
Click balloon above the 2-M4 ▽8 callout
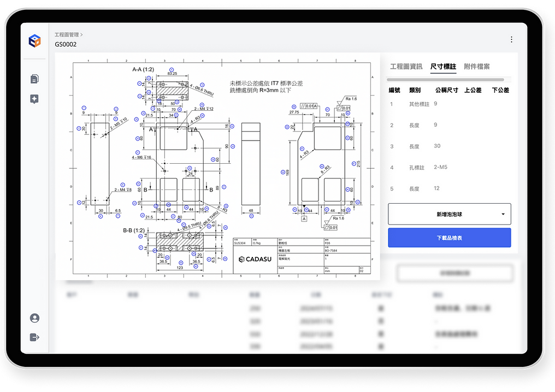(x=122, y=185)
